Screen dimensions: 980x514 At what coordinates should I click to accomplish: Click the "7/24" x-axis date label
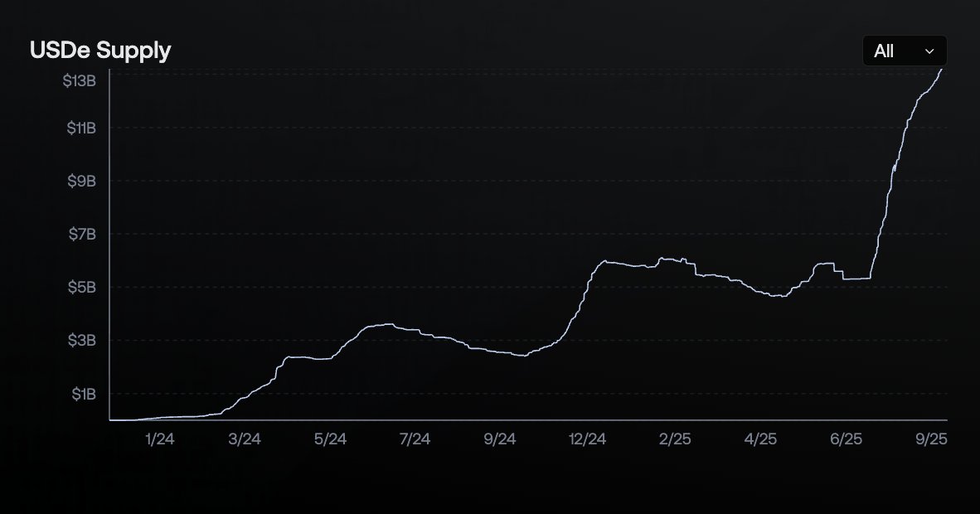pyautogui.click(x=415, y=439)
